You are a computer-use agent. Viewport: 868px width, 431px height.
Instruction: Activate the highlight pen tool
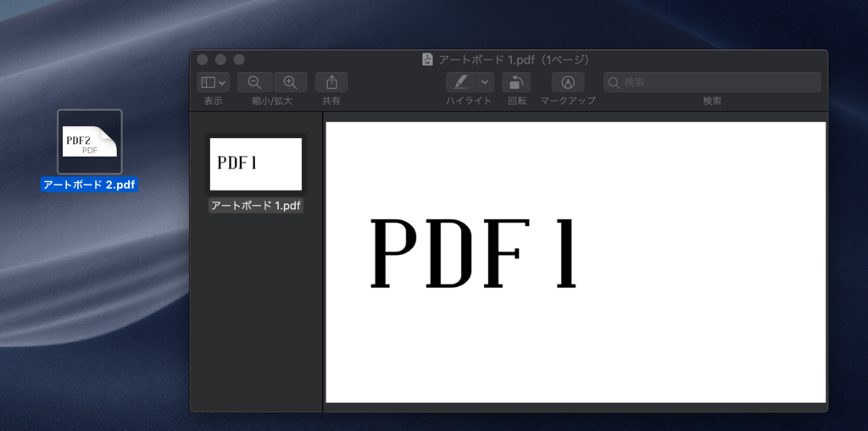460,82
